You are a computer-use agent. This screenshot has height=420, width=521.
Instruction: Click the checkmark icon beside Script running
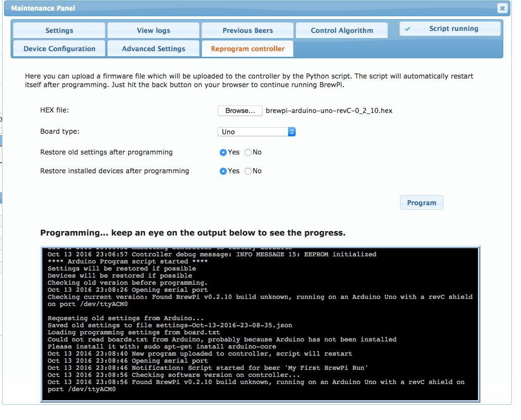coord(408,29)
